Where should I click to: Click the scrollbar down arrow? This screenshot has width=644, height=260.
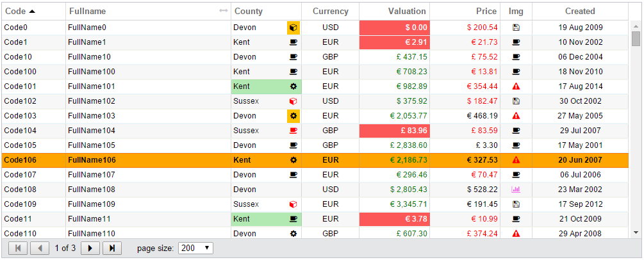tap(636, 232)
